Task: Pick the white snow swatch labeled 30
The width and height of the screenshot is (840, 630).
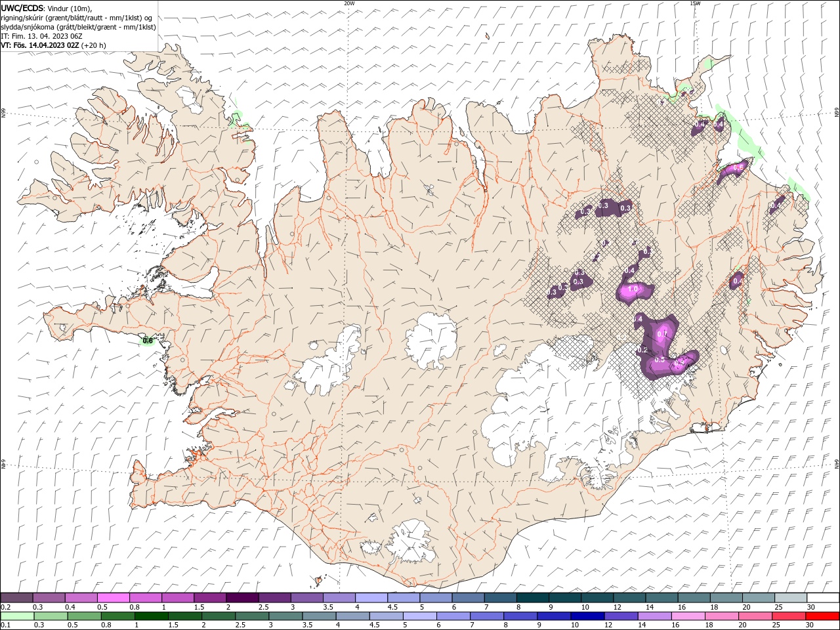Action: coord(822,598)
